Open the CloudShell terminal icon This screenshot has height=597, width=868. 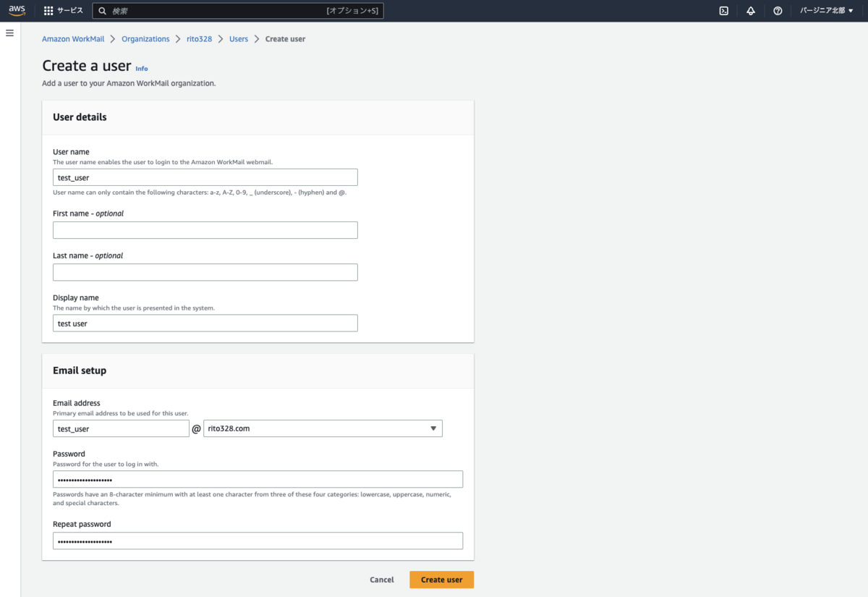(723, 10)
